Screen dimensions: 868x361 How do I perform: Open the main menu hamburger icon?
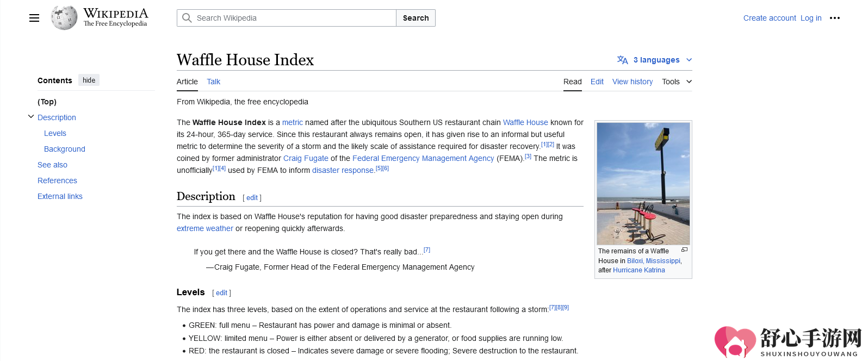(x=34, y=18)
